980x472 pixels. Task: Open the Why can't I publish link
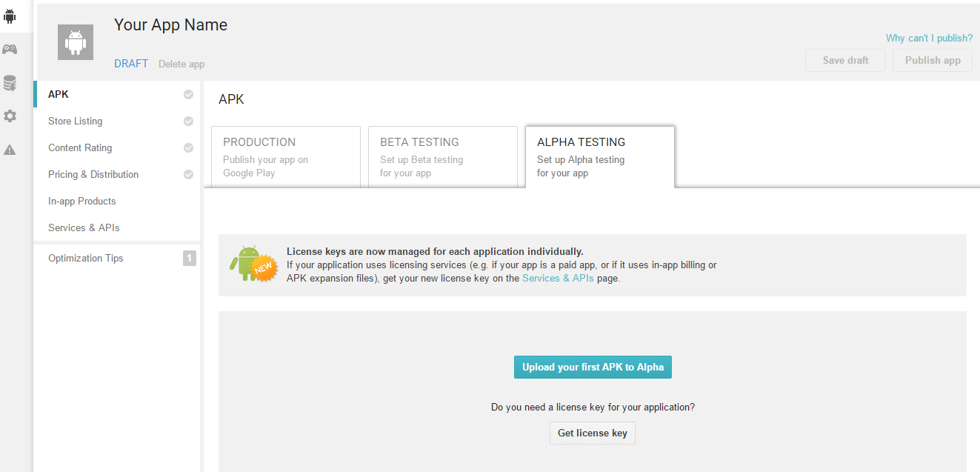929,39
